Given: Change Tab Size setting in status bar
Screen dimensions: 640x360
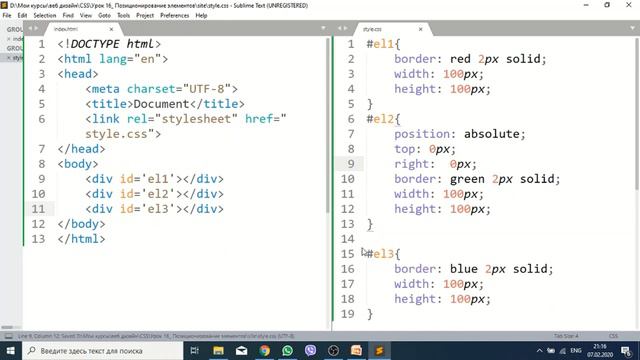Looking at the screenshot, I should pos(566,336).
